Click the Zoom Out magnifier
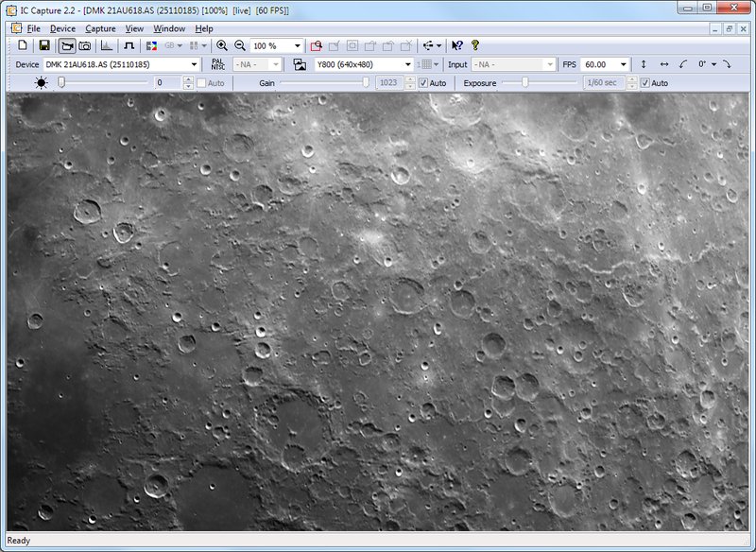The image size is (756, 552). [x=240, y=45]
